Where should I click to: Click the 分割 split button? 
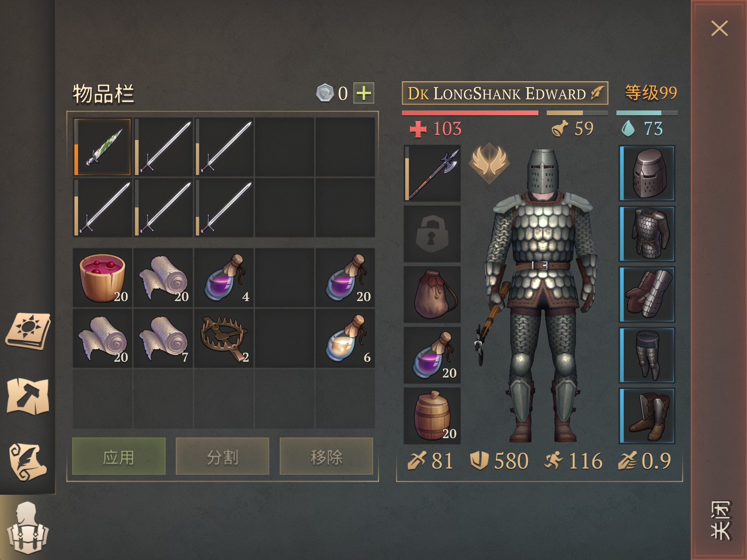coord(222,456)
